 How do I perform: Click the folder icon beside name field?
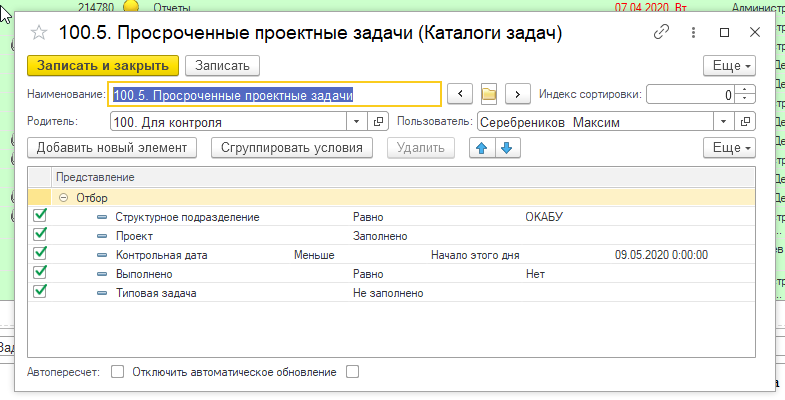[489, 94]
